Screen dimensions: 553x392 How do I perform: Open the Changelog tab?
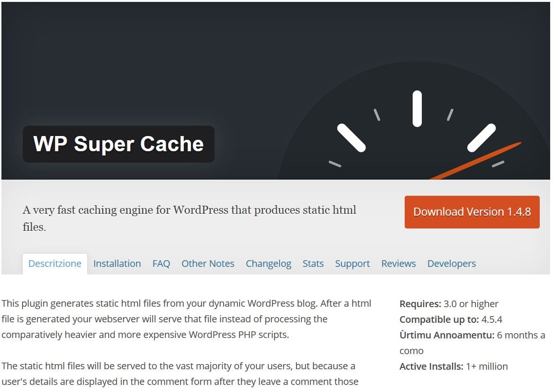point(268,263)
